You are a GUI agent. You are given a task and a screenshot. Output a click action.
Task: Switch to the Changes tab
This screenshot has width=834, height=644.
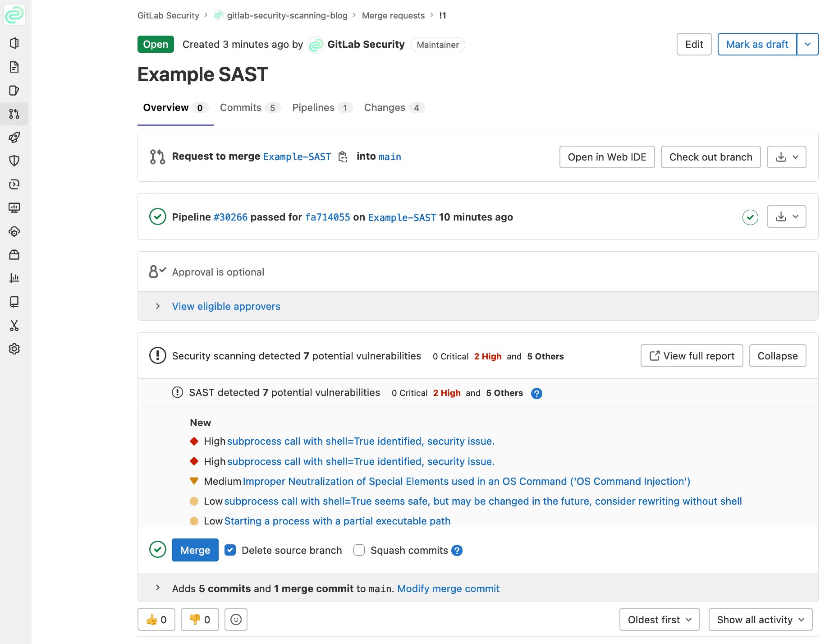tap(393, 108)
